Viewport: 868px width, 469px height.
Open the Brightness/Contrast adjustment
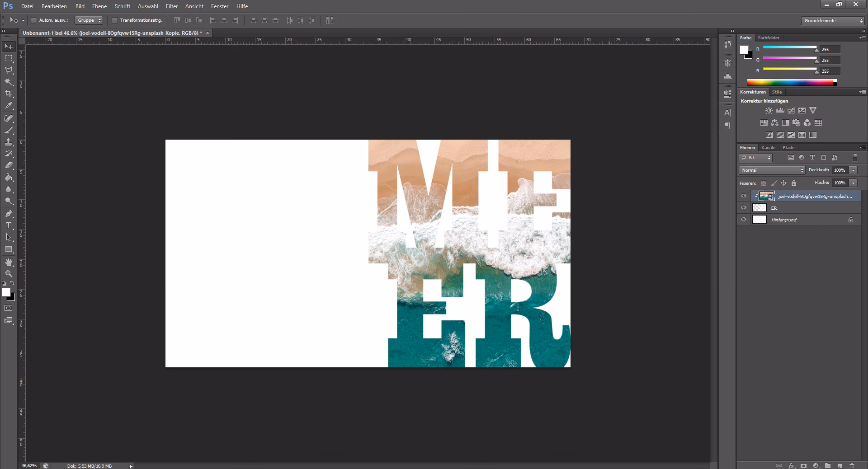769,110
